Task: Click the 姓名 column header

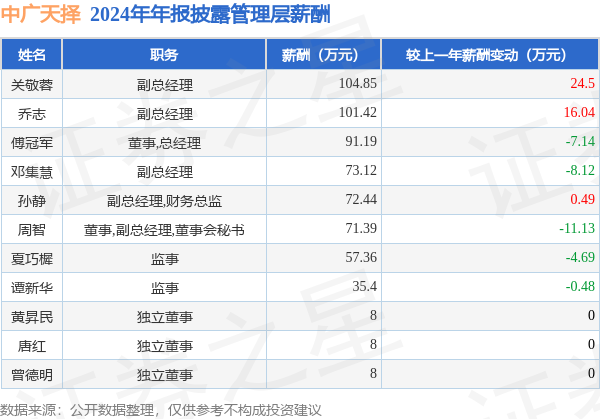Action: tap(32, 55)
